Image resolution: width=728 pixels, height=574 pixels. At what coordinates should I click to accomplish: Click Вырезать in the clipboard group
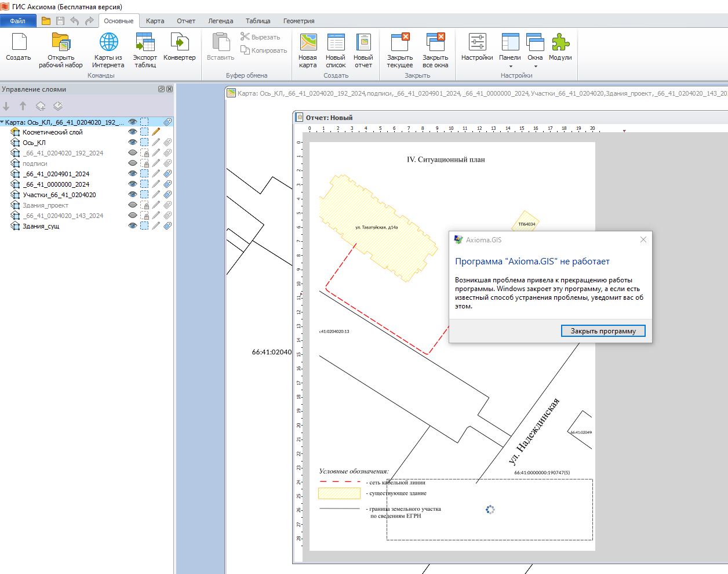click(x=260, y=37)
